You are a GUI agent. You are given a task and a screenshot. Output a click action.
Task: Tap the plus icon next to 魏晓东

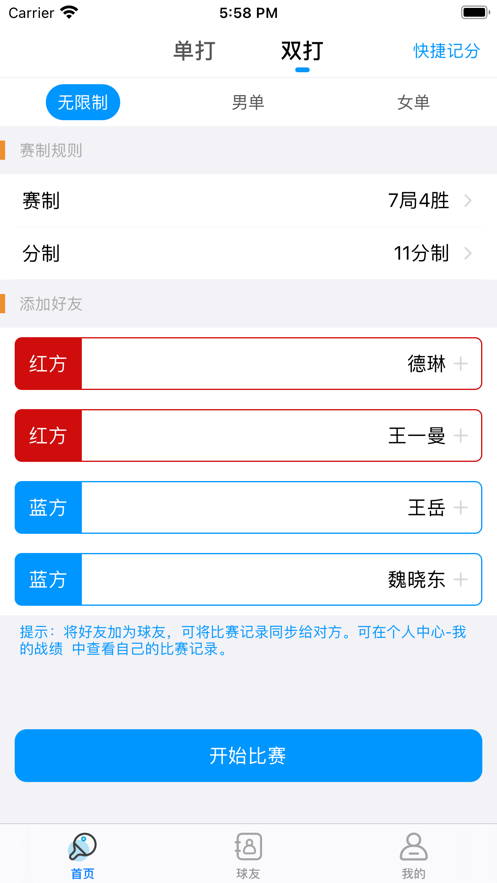coord(461,579)
